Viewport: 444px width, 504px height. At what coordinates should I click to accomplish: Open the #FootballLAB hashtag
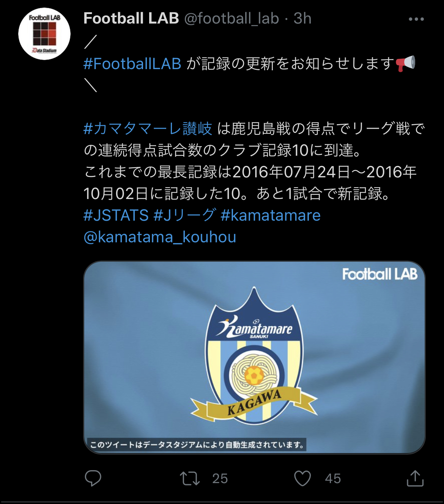coord(132,64)
